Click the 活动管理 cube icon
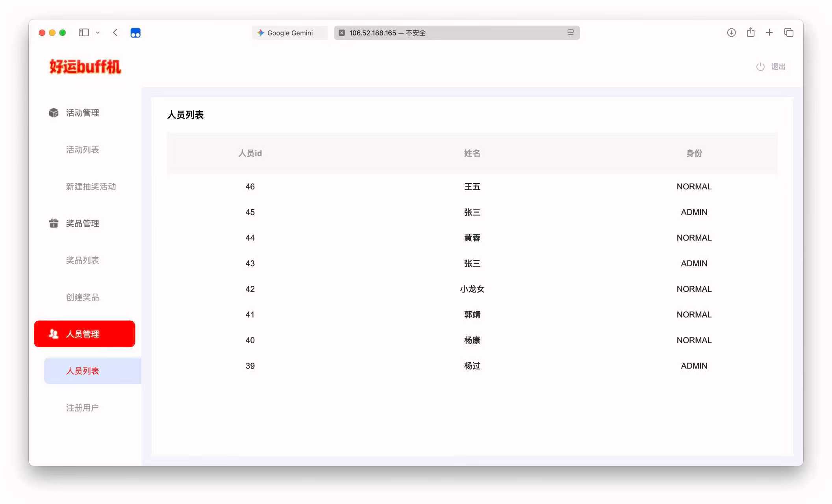 [54, 113]
